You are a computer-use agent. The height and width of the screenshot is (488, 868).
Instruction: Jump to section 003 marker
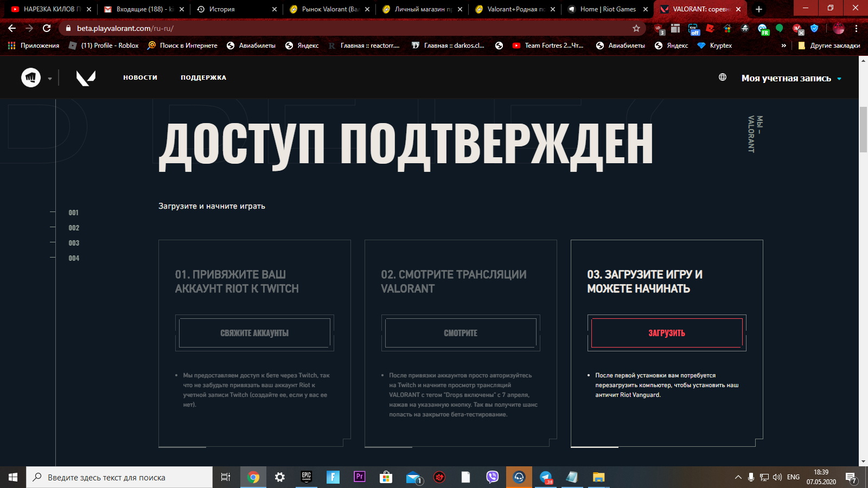pos(73,243)
